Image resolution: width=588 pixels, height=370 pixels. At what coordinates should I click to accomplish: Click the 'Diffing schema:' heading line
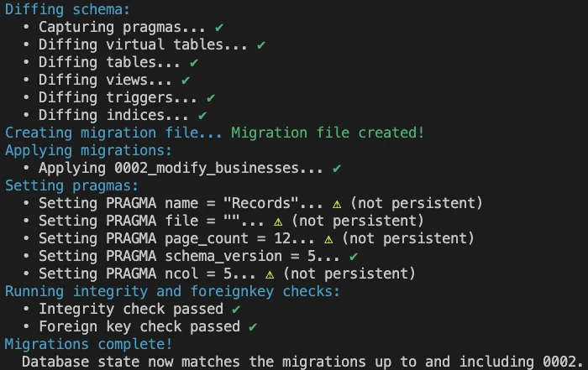67,9
